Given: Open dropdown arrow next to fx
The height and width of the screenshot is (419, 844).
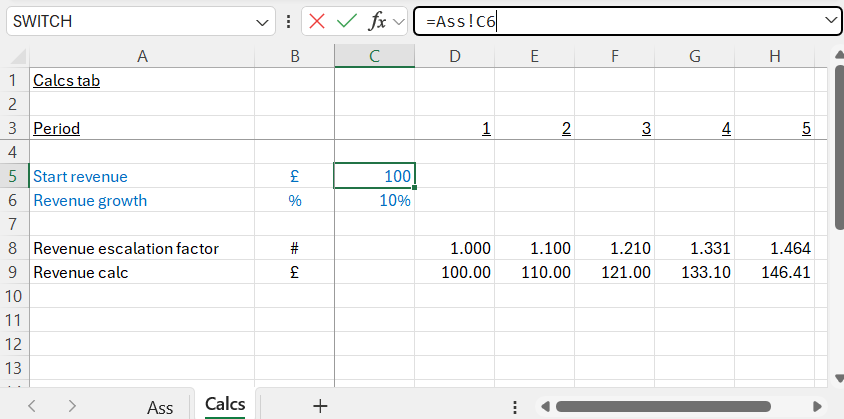Looking at the screenshot, I should tap(399, 21).
